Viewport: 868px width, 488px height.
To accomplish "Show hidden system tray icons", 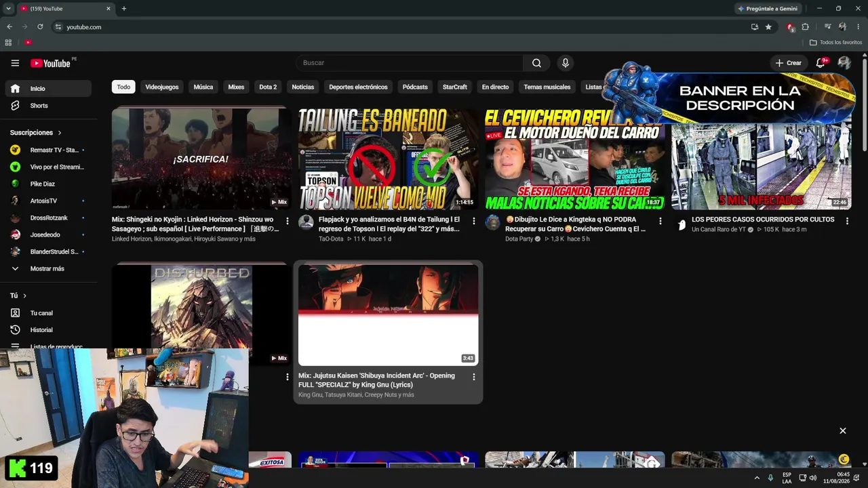I will (x=757, y=478).
